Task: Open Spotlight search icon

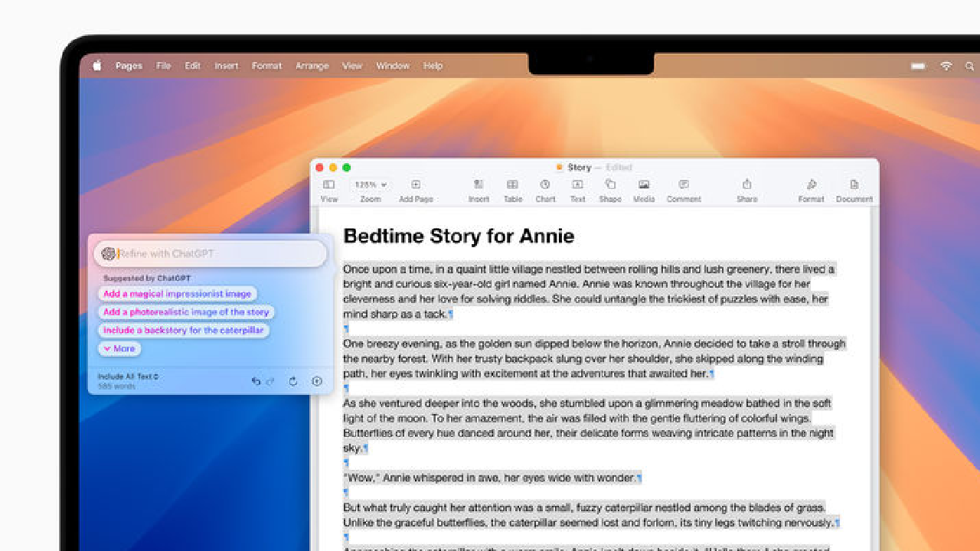Action: point(969,67)
